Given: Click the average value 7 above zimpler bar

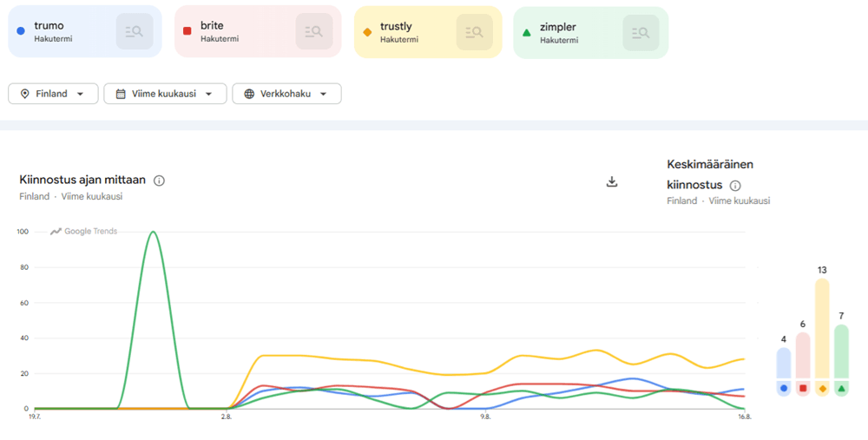Looking at the screenshot, I should (841, 316).
